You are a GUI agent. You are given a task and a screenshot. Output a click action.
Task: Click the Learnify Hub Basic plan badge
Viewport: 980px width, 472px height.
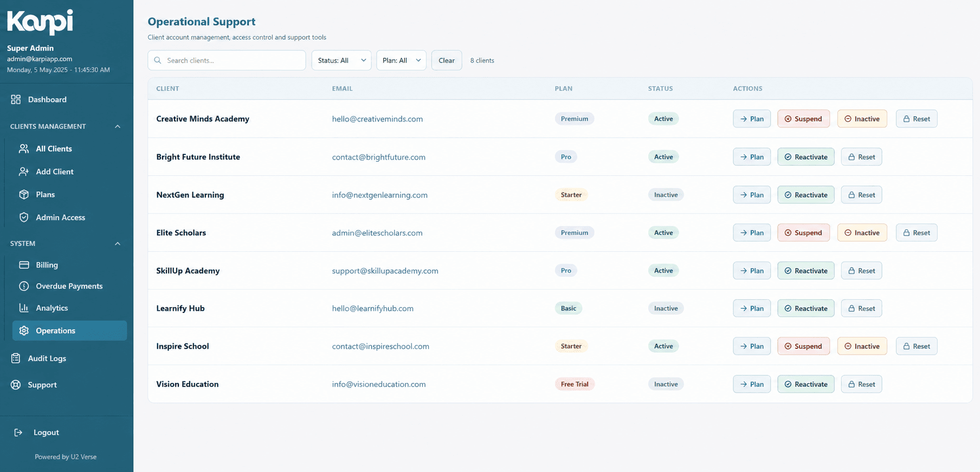pyautogui.click(x=568, y=308)
